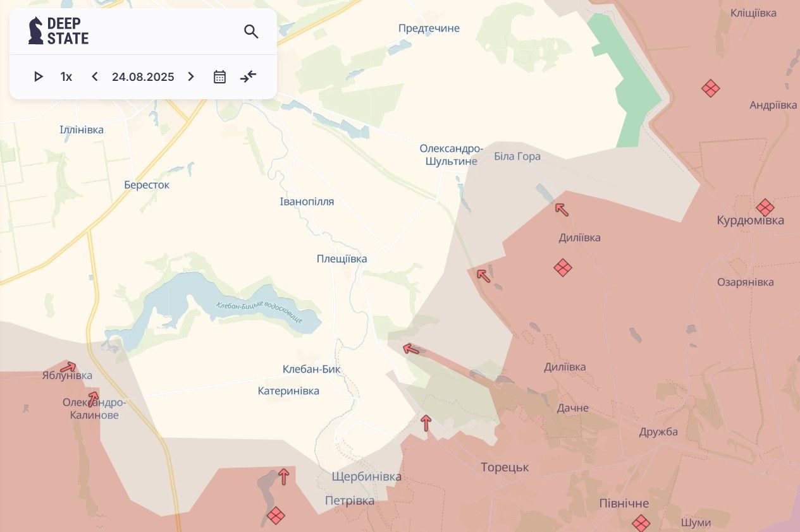Change the 1x playback speed
800x532 pixels.
(x=66, y=77)
